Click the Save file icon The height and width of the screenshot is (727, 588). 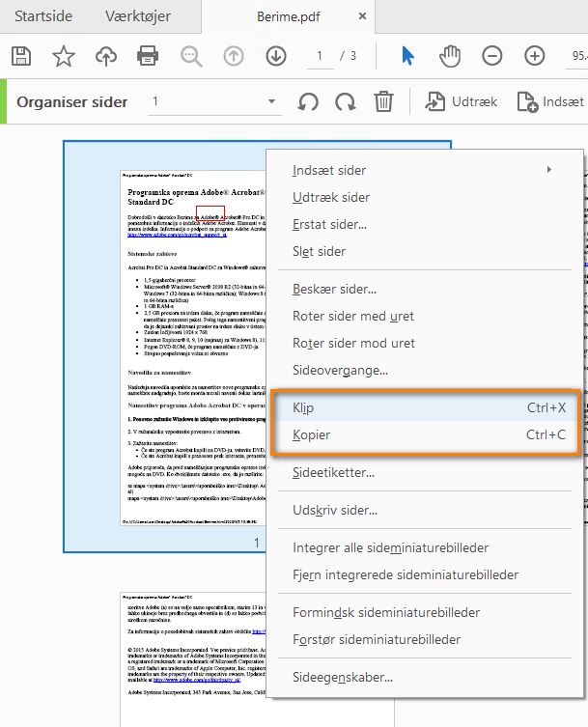[21, 56]
